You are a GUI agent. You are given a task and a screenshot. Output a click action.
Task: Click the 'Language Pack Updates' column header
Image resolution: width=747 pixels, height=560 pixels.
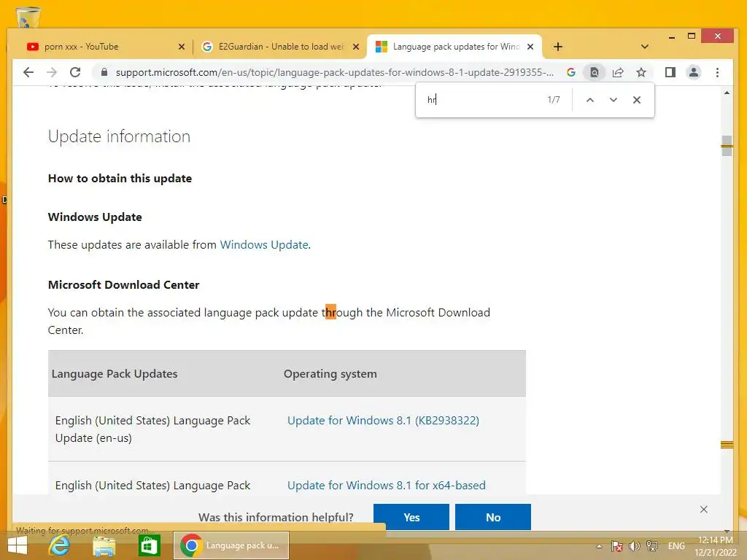[115, 374]
